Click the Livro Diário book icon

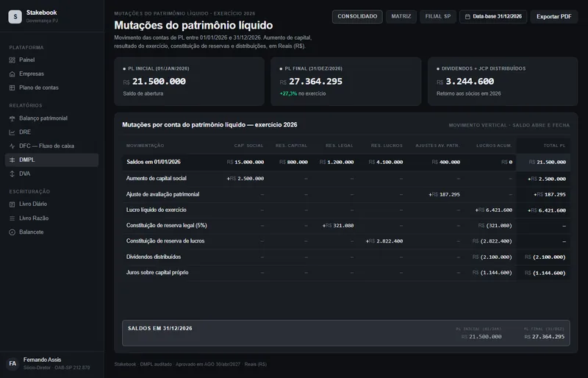(12, 204)
